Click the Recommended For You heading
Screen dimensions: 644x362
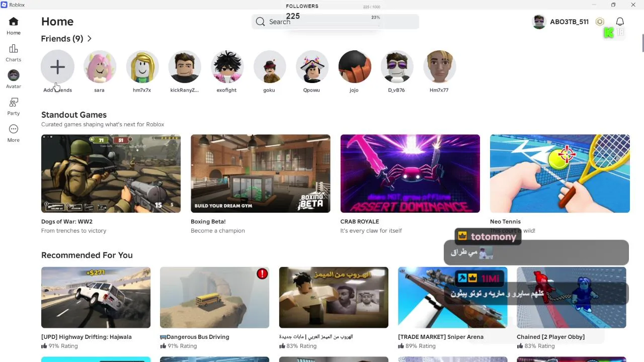pyautogui.click(x=87, y=255)
